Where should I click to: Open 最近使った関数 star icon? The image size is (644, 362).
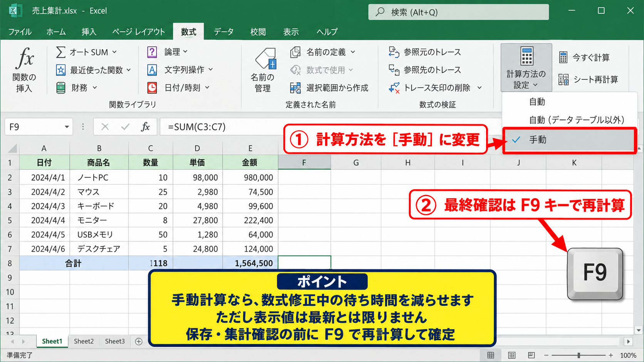tap(61, 70)
